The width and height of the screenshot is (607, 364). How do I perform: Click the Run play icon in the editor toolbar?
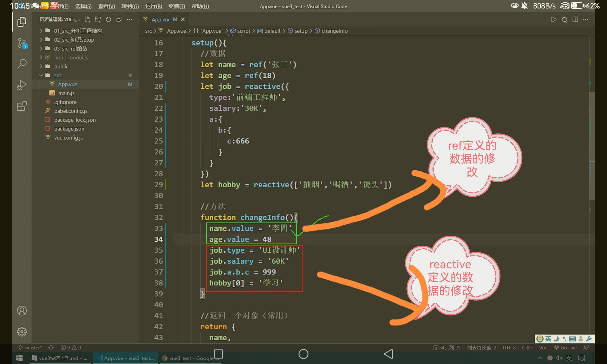pos(554,19)
